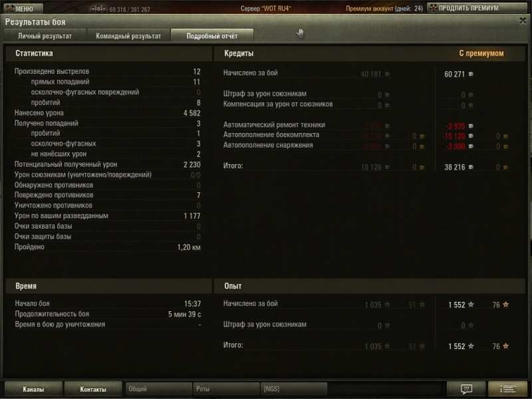This screenshot has width=532, height=399.
Task: Click the gold star beside 76 in Начислено row
Action: point(505,305)
